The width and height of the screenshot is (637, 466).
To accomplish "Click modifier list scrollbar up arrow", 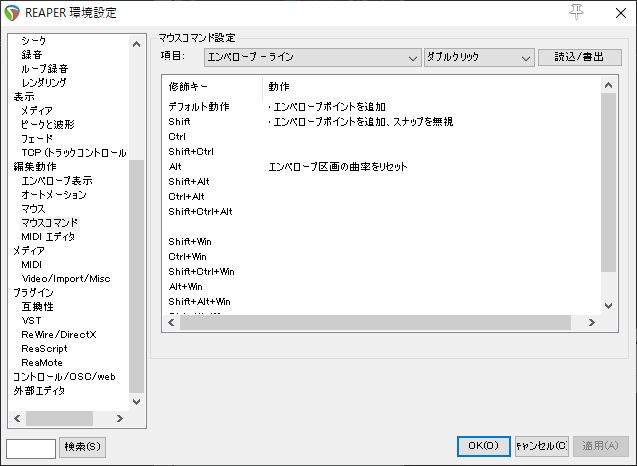I will coord(608,85).
